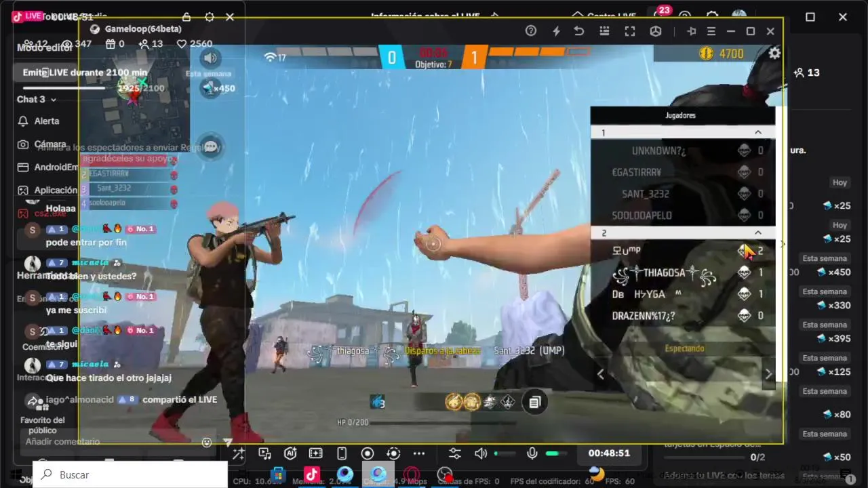
Task: Open Gameloop help question-mark icon
Action: [x=531, y=31]
